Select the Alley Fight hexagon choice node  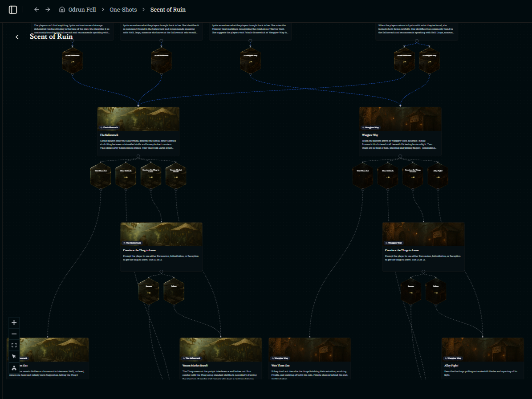click(437, 176)
